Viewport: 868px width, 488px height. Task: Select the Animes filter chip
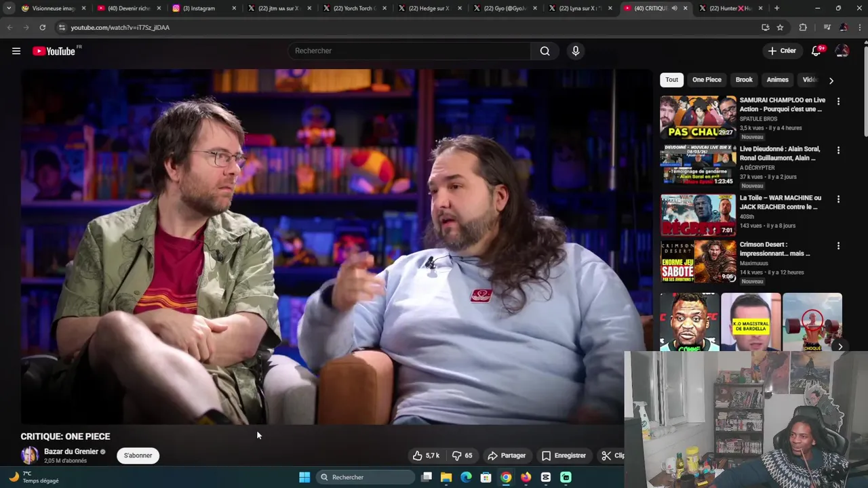pyautogui.click(x=777, y=79)
